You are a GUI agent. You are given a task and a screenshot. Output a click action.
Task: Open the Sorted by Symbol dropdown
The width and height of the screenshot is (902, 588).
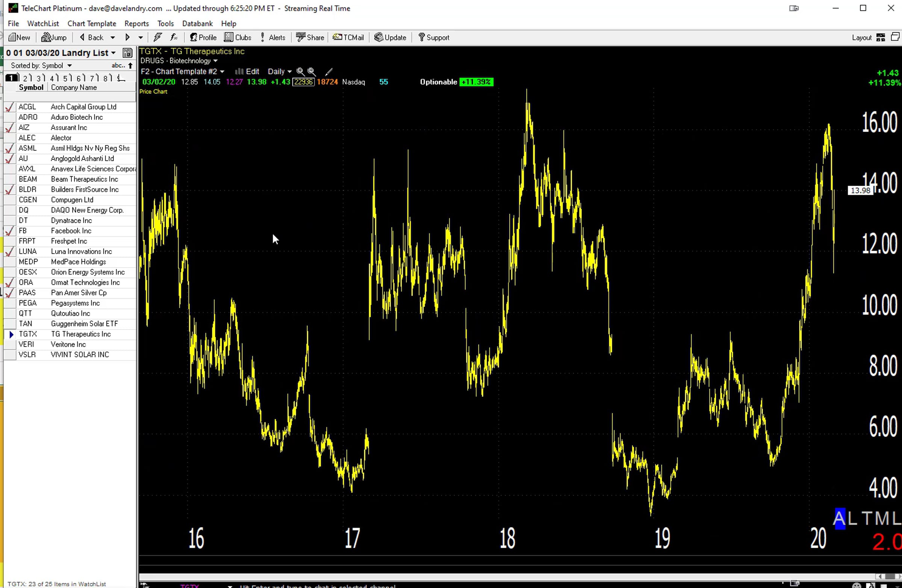[70, 65]
